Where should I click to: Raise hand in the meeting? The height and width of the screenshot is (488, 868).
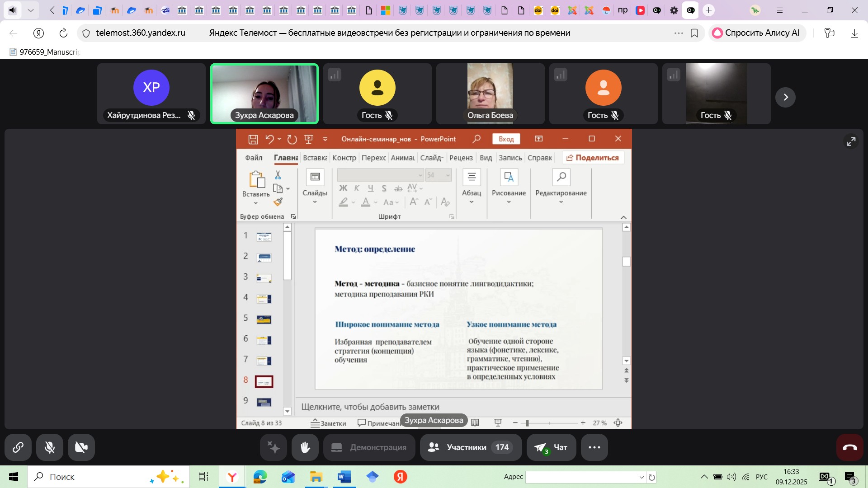pos(305,447)
